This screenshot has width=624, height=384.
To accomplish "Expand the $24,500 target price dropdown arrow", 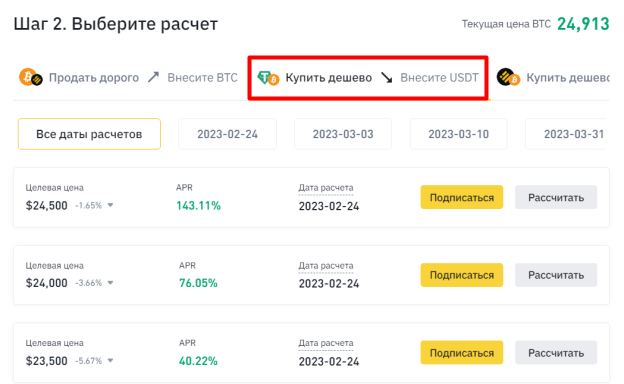I will pyautogui.click(x=110, y=205).
